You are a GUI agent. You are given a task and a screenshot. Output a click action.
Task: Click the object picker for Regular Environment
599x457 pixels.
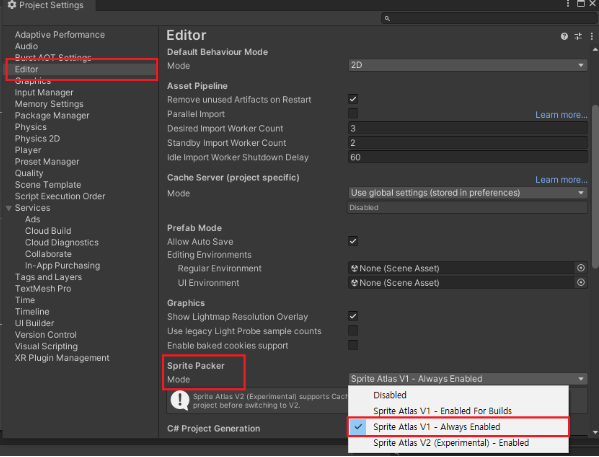tap(581, 268)
